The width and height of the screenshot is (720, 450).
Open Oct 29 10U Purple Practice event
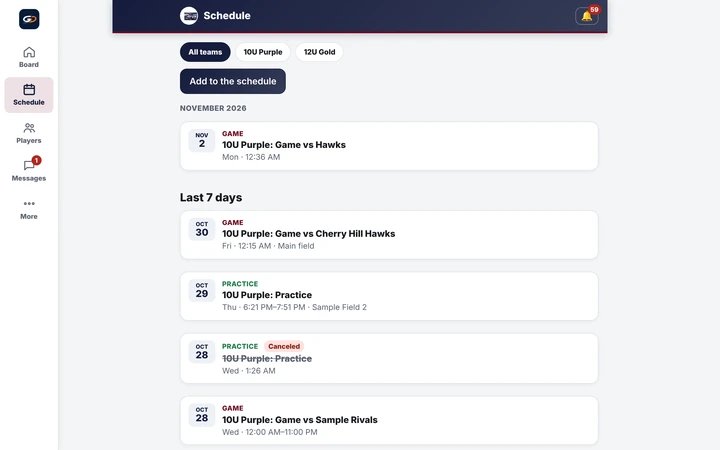[389, 296]
